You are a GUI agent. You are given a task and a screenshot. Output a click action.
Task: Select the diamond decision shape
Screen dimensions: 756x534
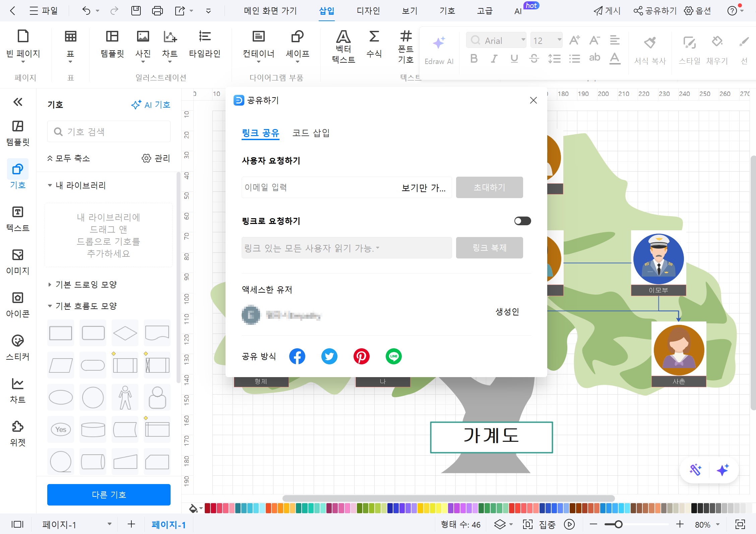pos(125,333)
